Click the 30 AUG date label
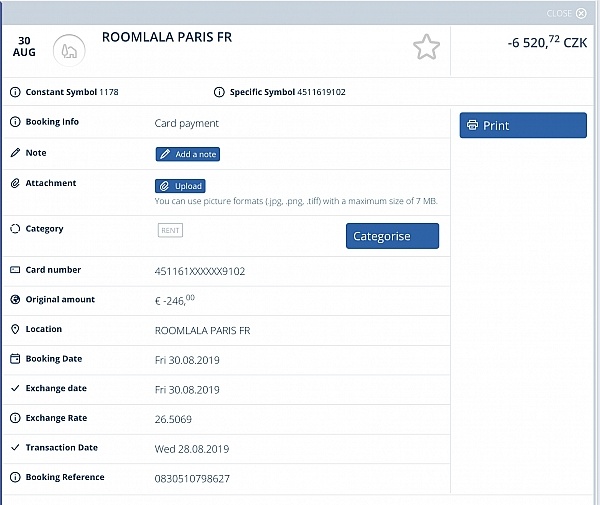The height and width of the screenshot is (505, 600). pos(24,46)
